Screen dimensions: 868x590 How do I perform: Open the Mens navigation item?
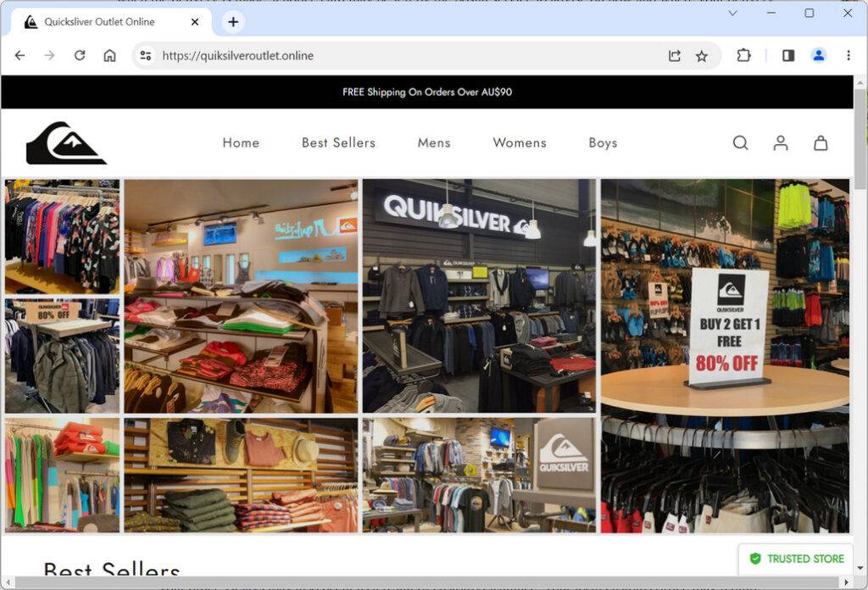434,142
